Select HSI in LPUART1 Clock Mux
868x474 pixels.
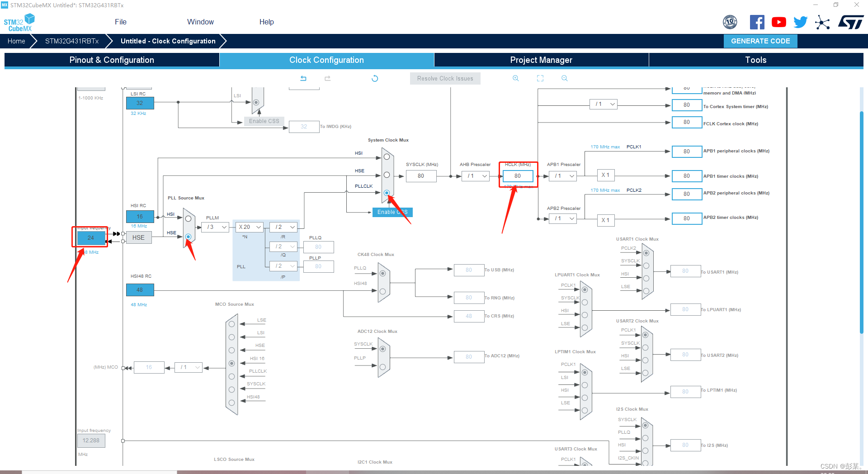585,315
